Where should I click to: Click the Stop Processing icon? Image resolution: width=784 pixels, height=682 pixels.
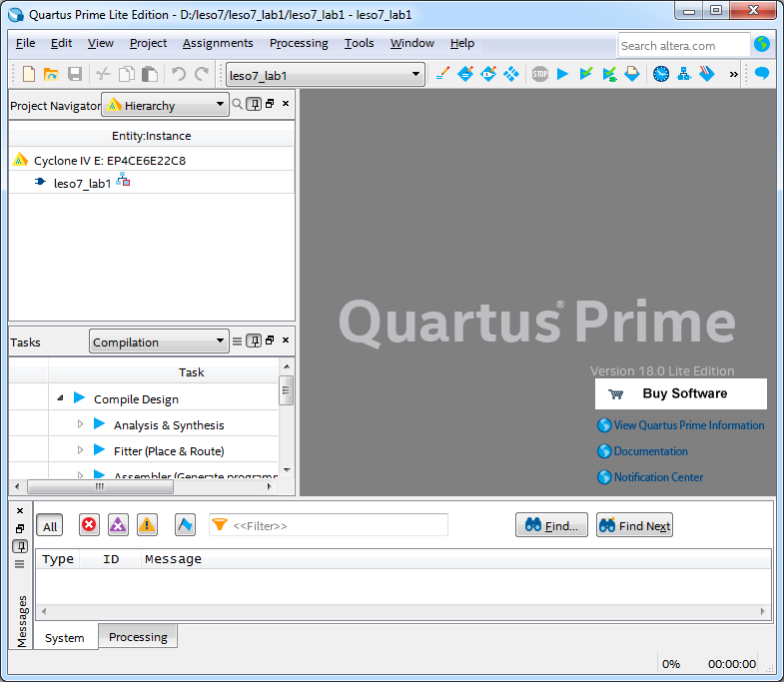pos(540,75)
